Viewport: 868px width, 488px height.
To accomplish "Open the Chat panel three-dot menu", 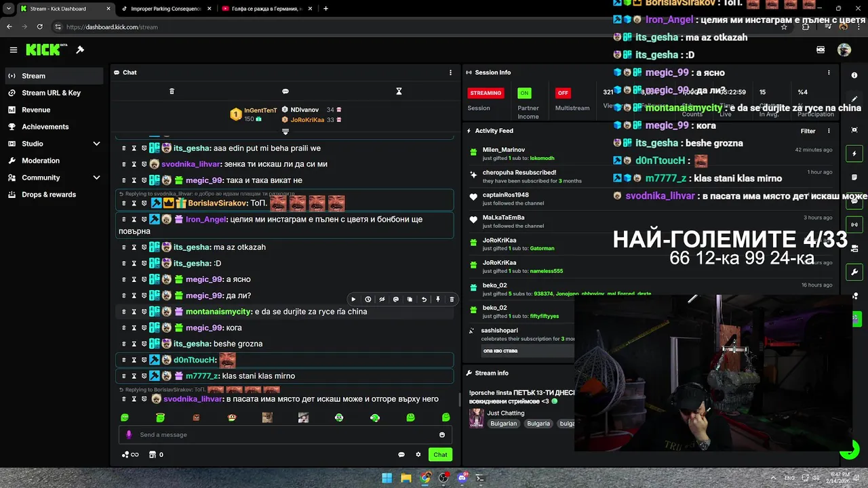I will (450, 73).
